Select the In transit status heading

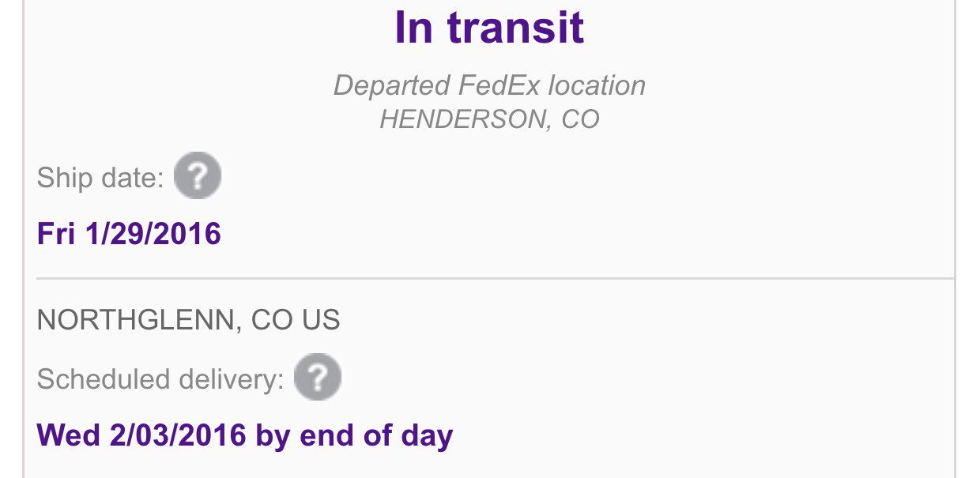point(489,28)
